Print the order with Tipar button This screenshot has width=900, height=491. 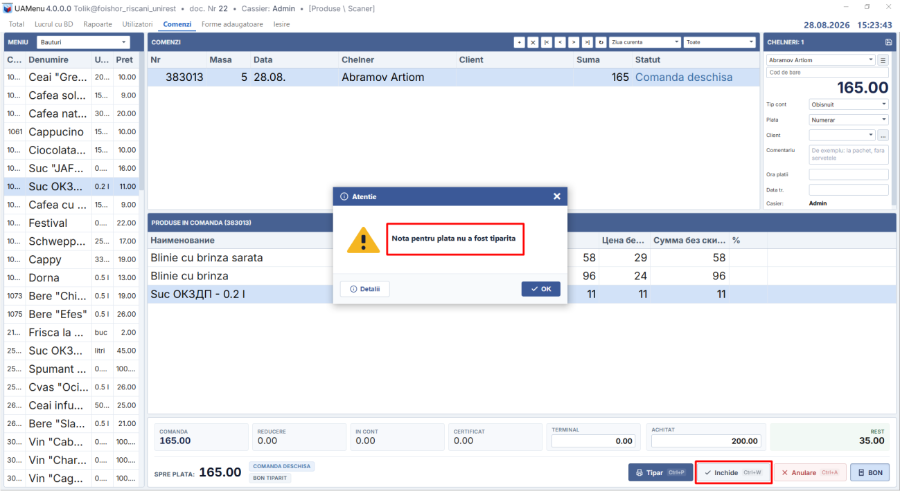[660, 472]
